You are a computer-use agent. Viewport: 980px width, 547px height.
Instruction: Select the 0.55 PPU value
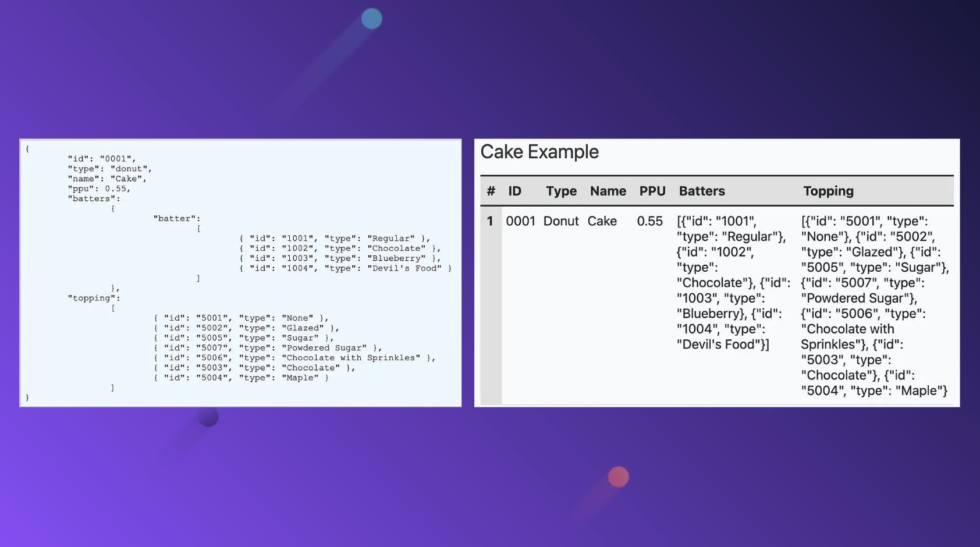[x=651, y=221]
